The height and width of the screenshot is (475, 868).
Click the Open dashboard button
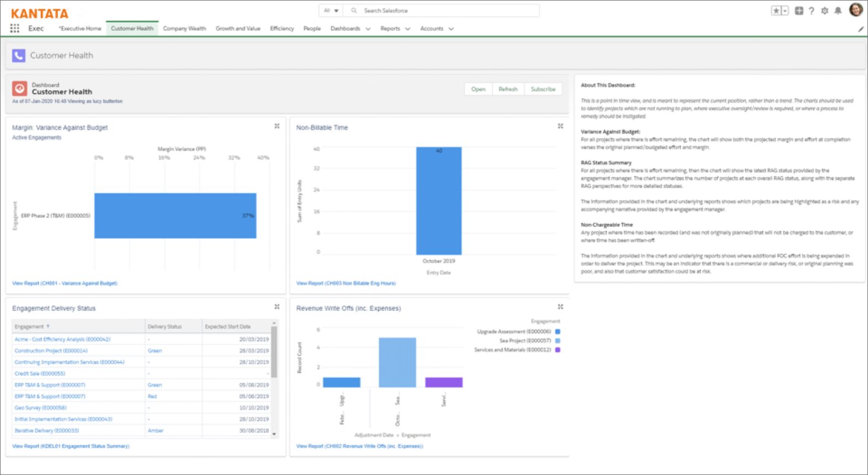[478, 89]
